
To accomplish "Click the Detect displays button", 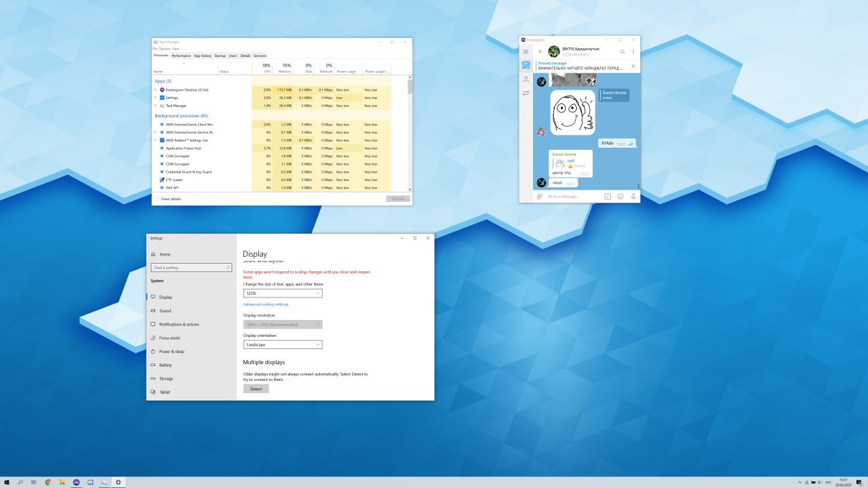I will coord(256,389).
